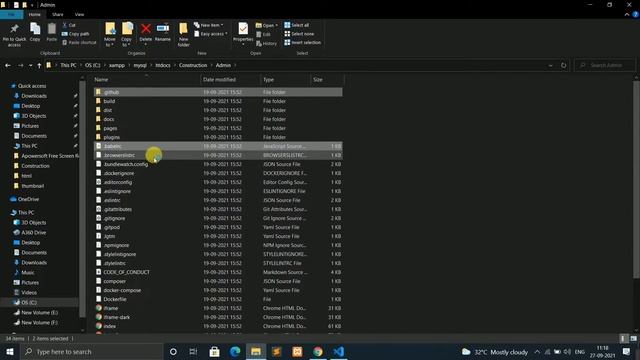
Task: Open Quick Access Toolbar customize dropdown
Action: tap(32, 5)
